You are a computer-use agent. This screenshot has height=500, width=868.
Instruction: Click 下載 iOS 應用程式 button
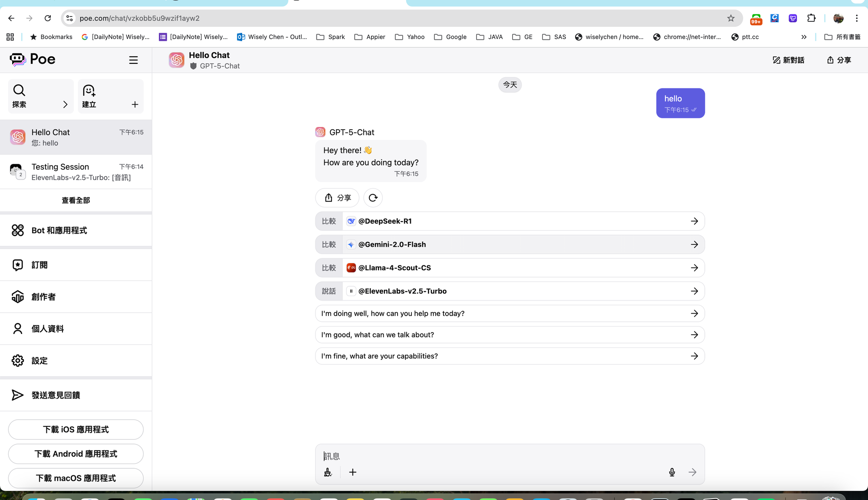pos(76,429)
